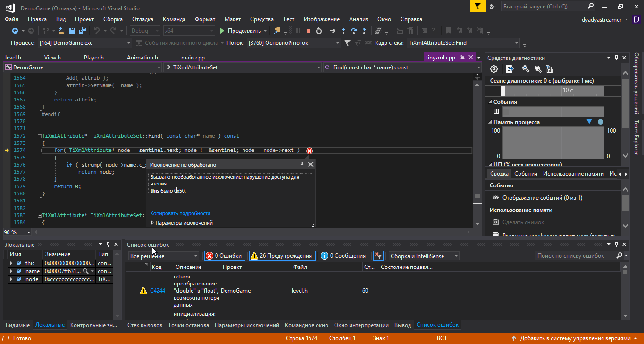Select the События tab in diagnostics
Image resolution: width=644 pixels, height=344 pixels.
526,174
